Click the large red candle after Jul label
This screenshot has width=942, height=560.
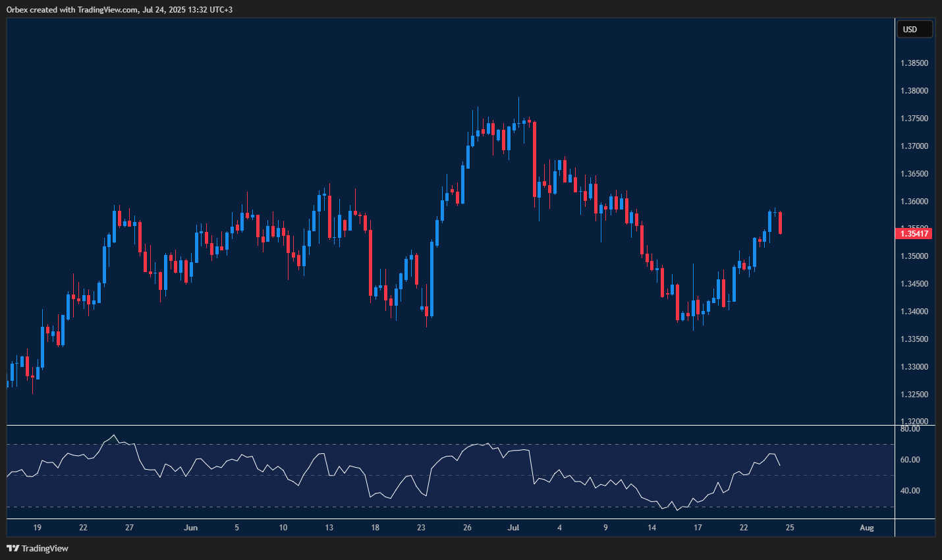pos(534,159)
